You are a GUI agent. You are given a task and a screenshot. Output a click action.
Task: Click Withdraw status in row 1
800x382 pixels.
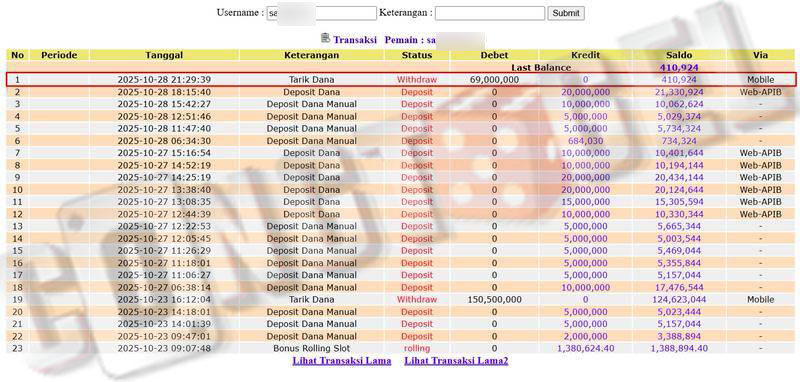click(417, 80)
